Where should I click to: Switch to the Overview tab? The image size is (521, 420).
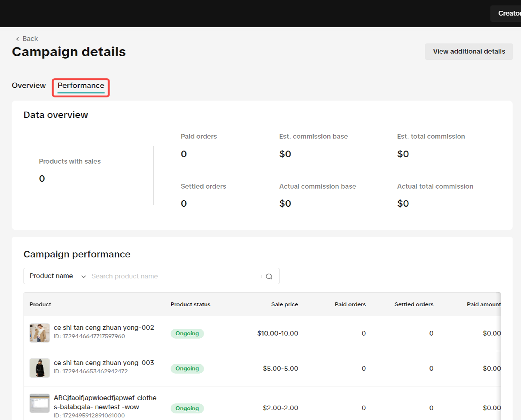(x=29, y=85)
